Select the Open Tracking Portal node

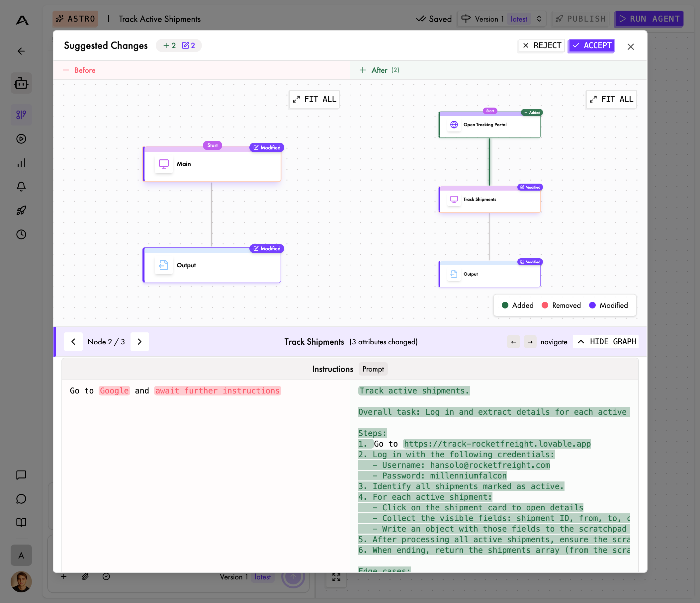[x=489, y=125]
